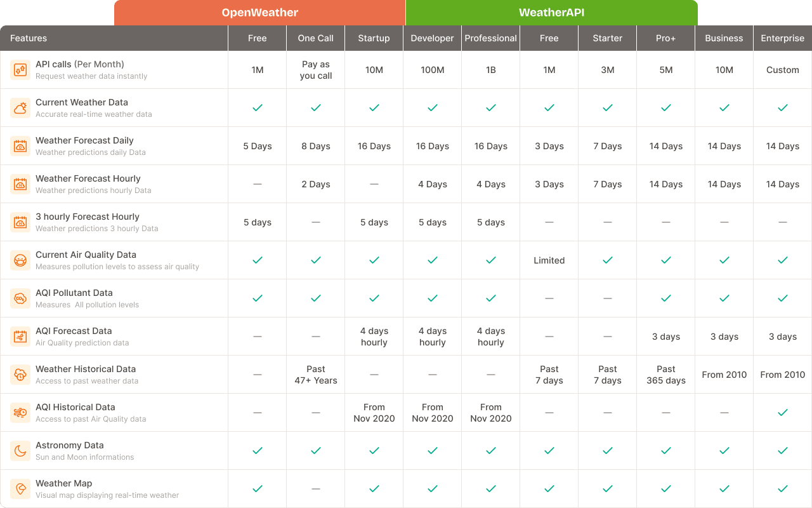
Task: Click the Professional plan column header
Action: (x=490, y=38)
